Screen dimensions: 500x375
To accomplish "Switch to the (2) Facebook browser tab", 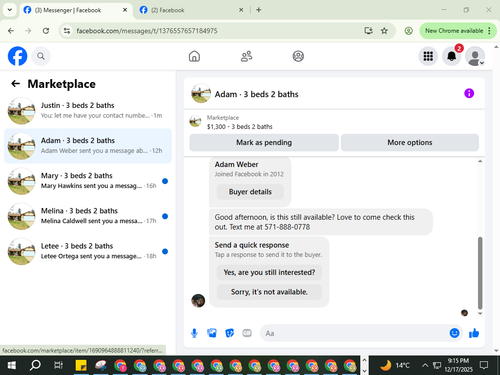I will (192, 10).
